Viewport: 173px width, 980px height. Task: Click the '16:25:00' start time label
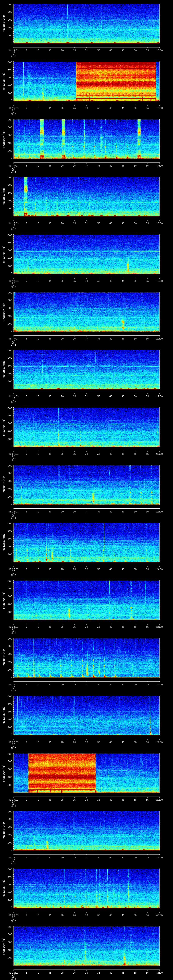coord(13,684)
